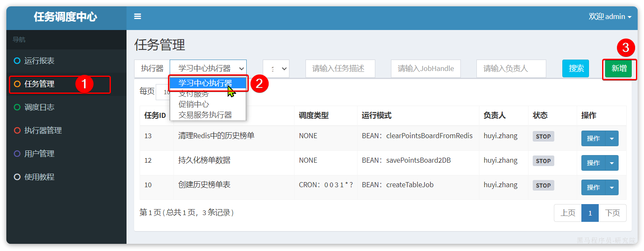644x251 pixels.
Task: Open 任务管理 in the navigation
Action: [x=66, y=84]
